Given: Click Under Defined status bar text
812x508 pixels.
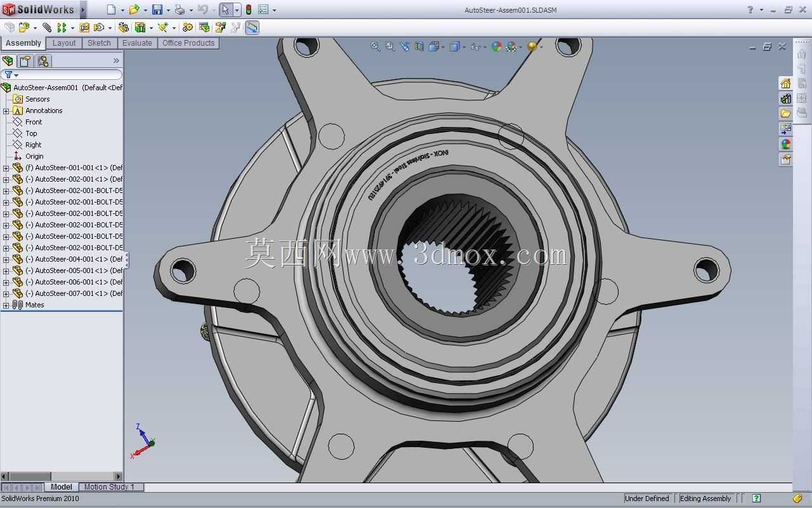Looking at the screenshot, I should [x=647, y=498].
